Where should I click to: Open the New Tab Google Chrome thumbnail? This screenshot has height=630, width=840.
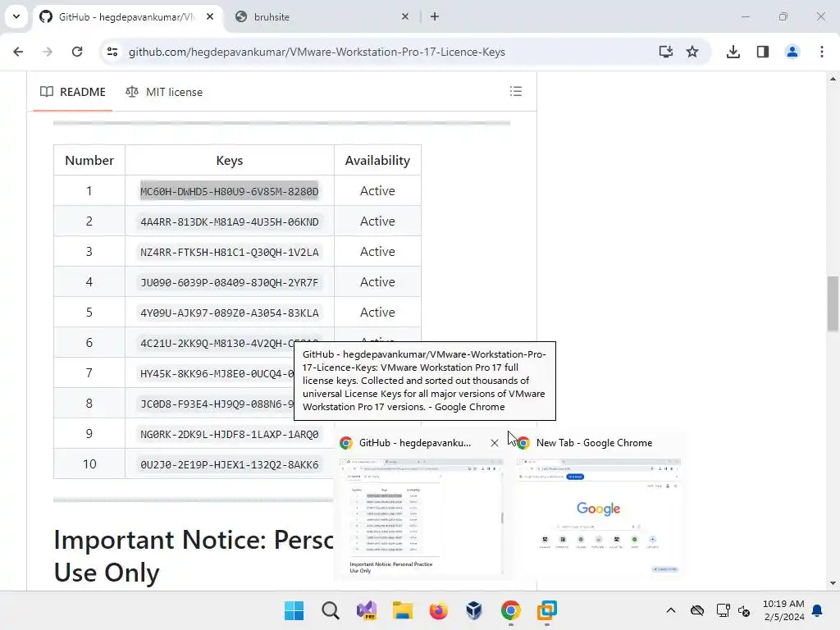coord(598,517)
